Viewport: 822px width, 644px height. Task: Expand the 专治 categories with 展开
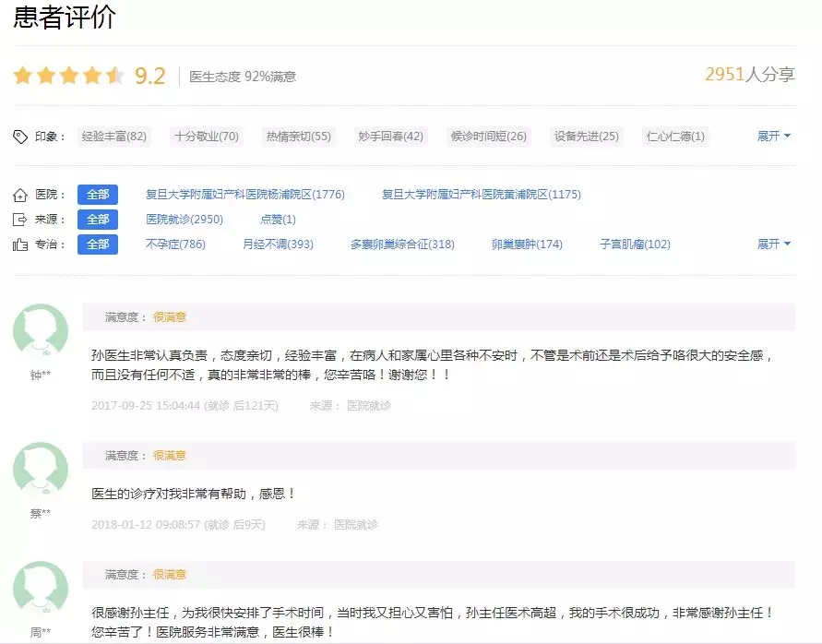tap(773, 244)
